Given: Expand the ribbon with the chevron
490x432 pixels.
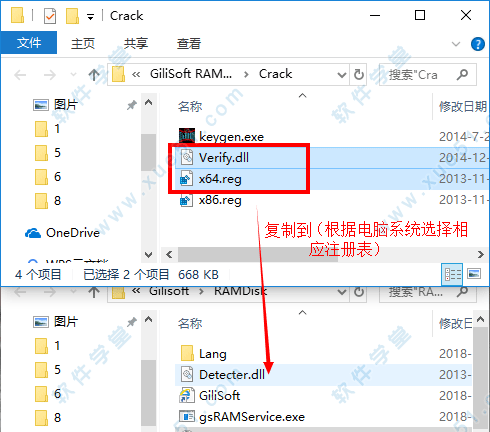Looking at the screenshot, I should [x=456, y=44].
